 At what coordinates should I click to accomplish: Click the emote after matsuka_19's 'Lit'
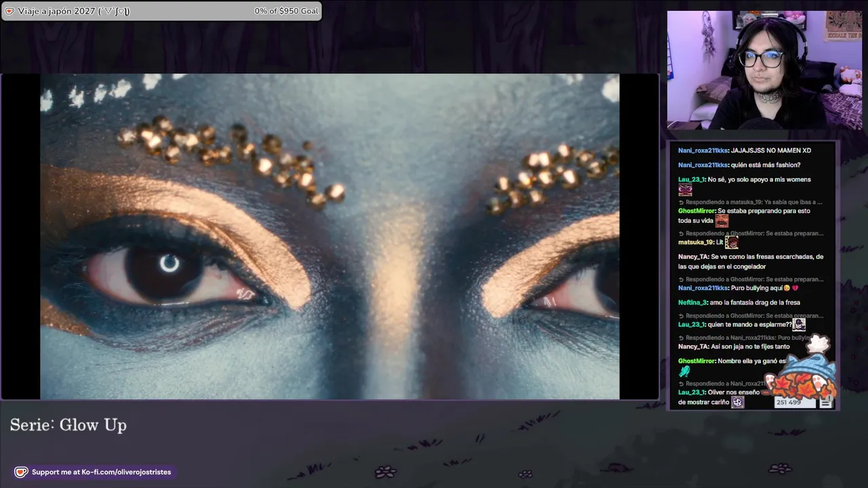[731, 242]
